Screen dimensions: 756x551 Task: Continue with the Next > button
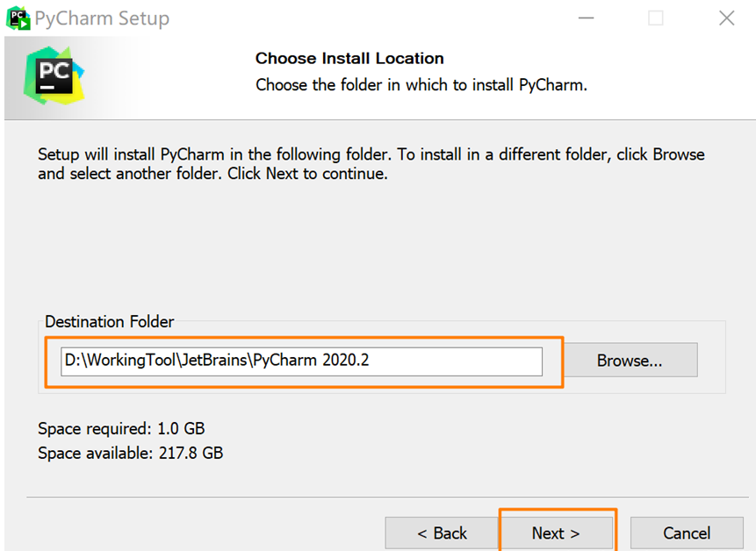click(x=556, y=533)
